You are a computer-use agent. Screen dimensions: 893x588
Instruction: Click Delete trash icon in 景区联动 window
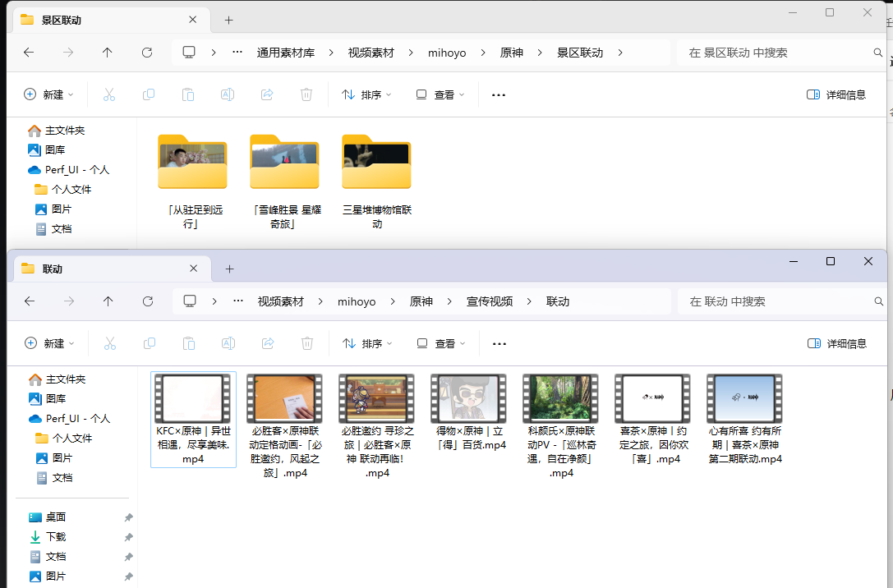[x=306, y=94]
